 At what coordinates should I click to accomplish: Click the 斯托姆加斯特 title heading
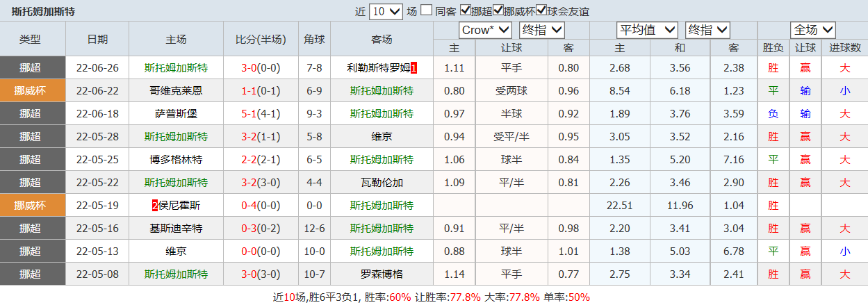[x=44, y=11]
